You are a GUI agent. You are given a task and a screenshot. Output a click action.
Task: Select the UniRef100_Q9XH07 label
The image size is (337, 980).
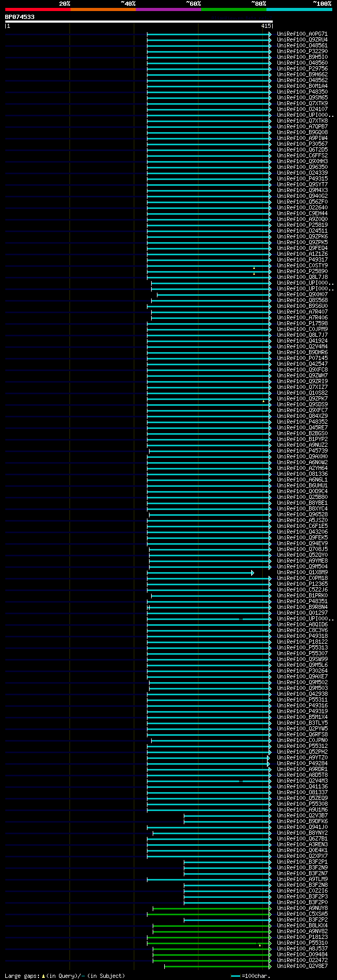pyautogui.click(x=302, y=295)
